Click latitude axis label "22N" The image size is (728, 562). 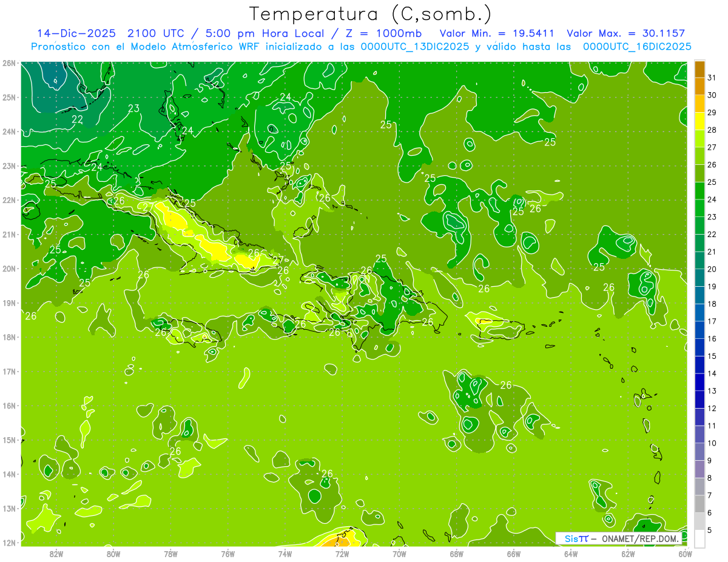coord(8,200)
